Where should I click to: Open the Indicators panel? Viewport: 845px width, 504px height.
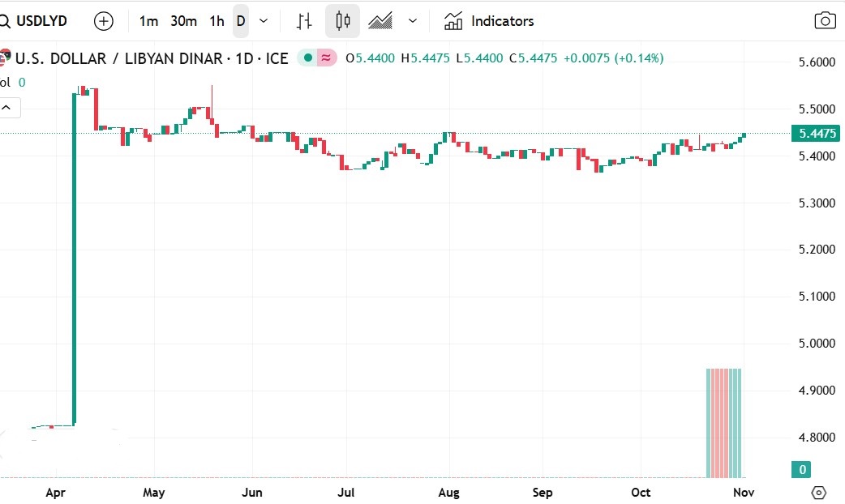coord(489,21)
